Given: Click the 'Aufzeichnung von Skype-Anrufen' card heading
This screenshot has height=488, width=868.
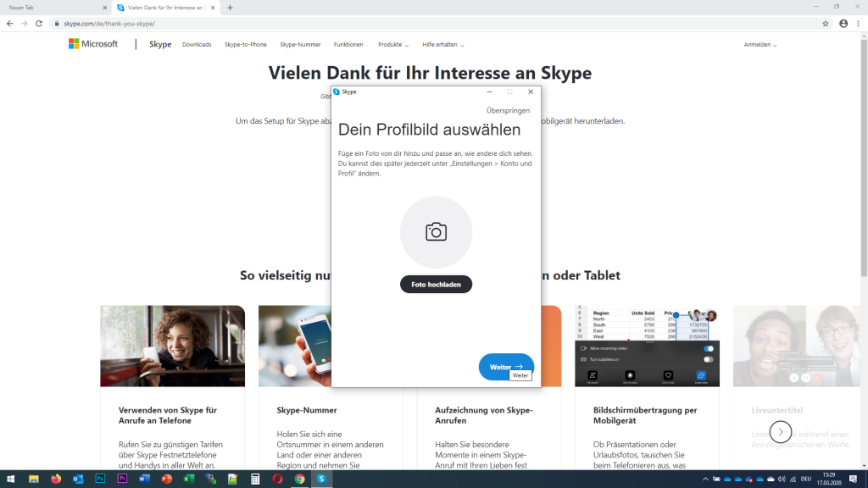Looking at the screenshot, I should tap(484, 415).
